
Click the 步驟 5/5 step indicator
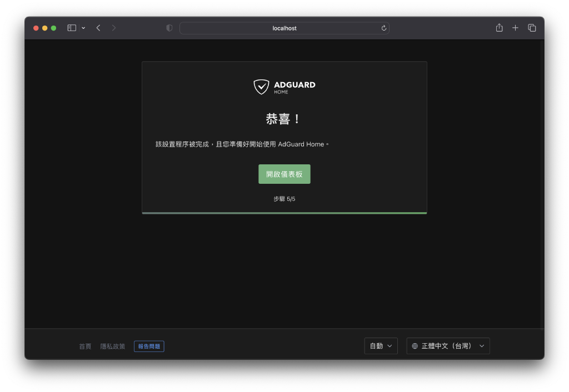[x=284, y=198]
